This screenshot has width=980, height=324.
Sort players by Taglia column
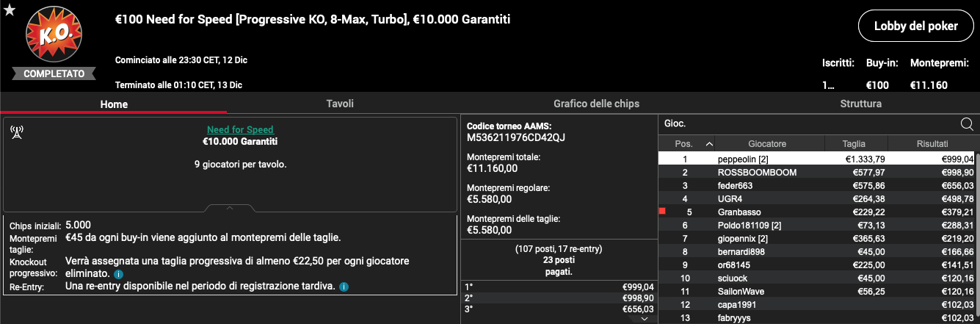854,144
